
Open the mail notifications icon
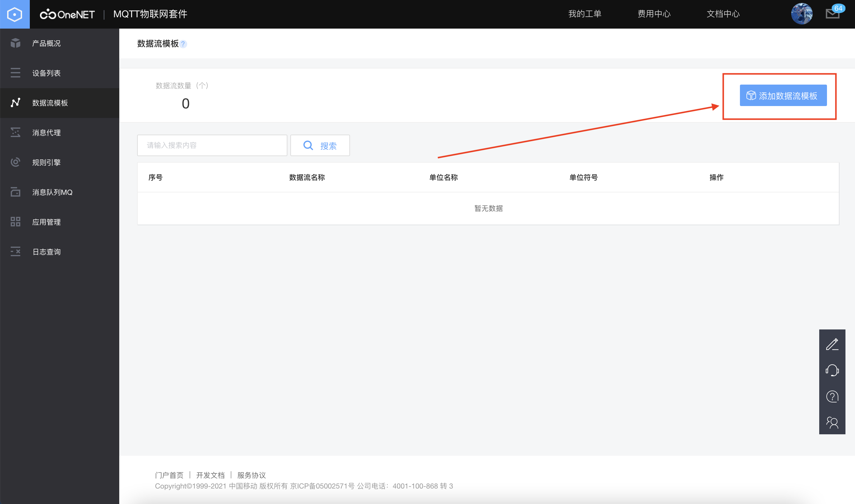click(x=832, y=14)
